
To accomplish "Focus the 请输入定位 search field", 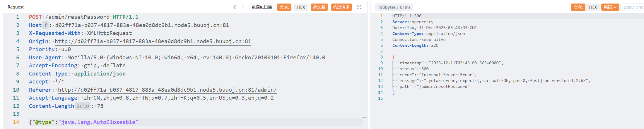I will (x=633, y=7).
